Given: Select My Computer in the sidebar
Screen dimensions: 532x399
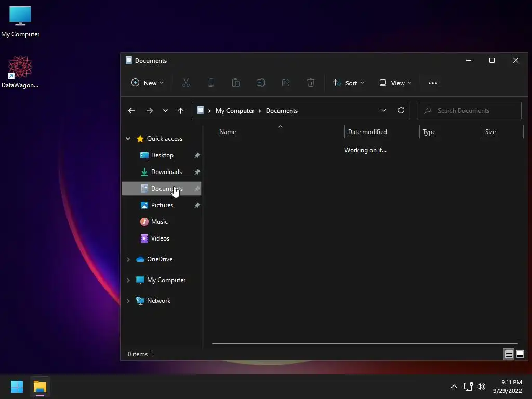Looking at the screenshot, I should click(x=166, y=280).
